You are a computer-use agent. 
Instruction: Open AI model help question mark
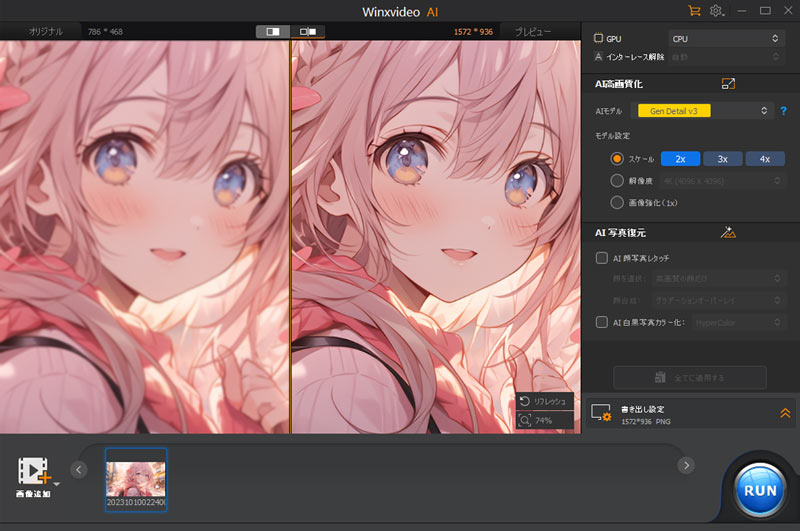[784, 111]
